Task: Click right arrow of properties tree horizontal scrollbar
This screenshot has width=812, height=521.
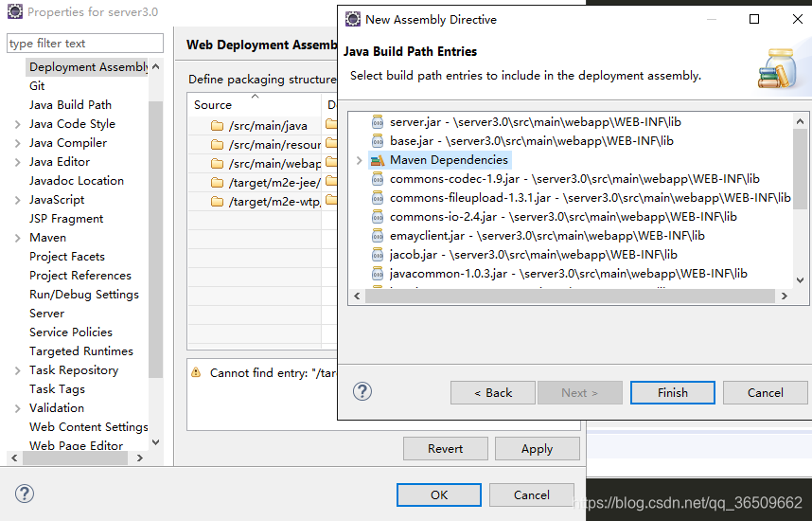Action: coord(139,458)
